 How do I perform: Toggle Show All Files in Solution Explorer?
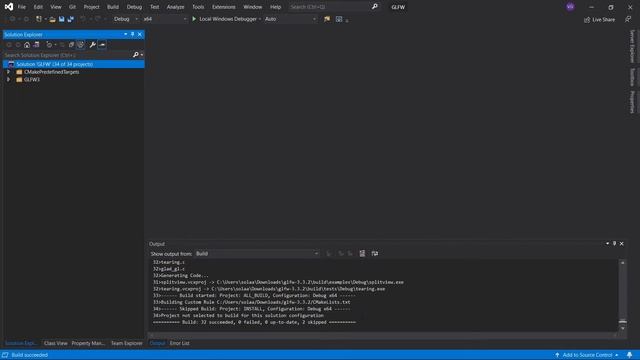click(x=81, y=45)
